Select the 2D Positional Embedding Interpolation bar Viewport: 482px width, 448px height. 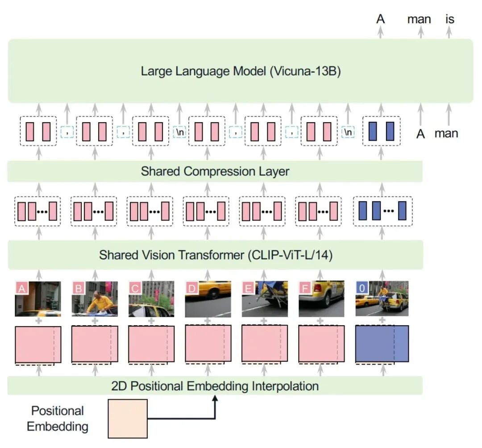pos(215,386)
